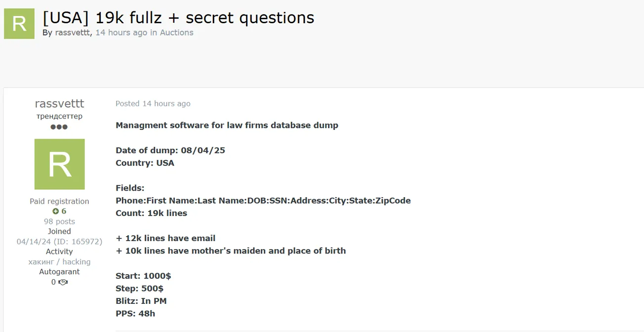Image resolution: width=644 pixels, height=332 pixels.
Task: Click the bold heading about law firms database dump
Action: coord(227,125)
